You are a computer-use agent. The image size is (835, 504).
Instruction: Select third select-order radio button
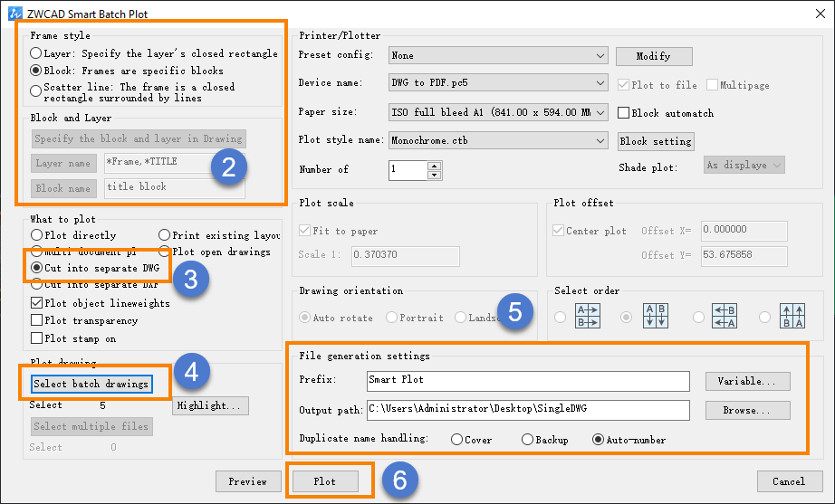698,318
